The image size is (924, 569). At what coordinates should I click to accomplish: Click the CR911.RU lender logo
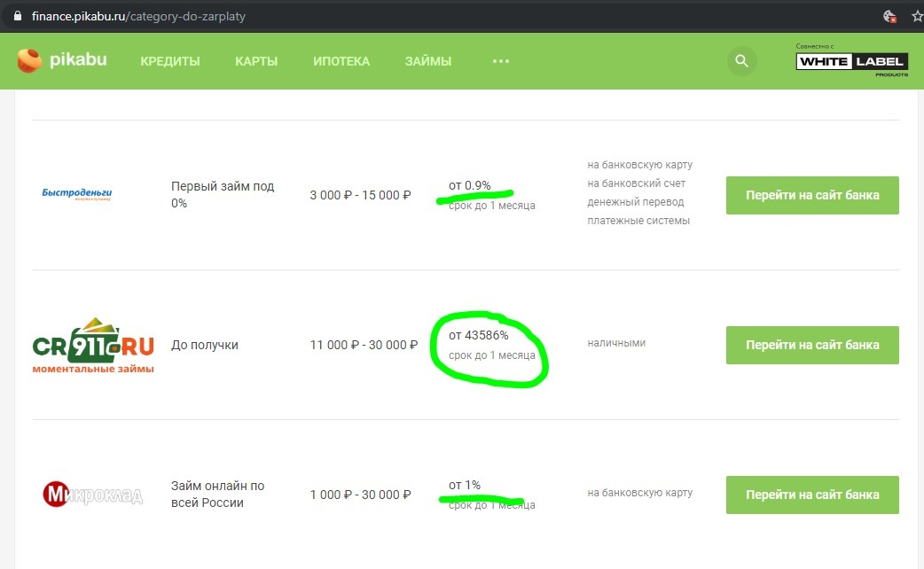point(93,345)
